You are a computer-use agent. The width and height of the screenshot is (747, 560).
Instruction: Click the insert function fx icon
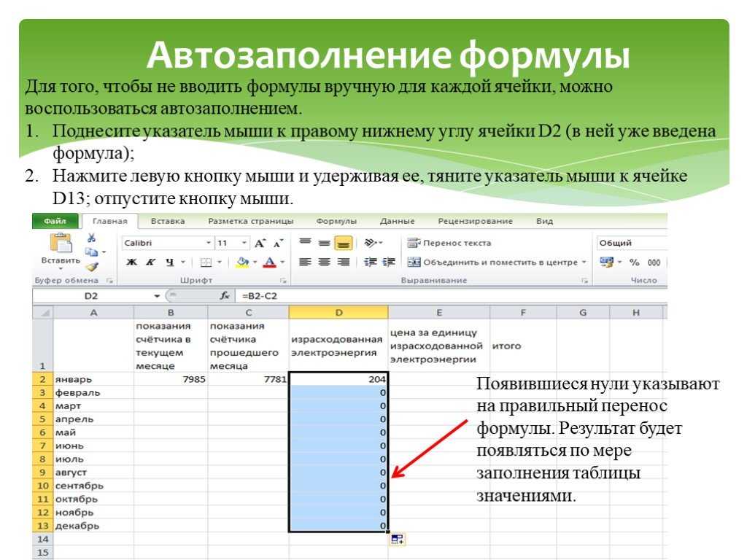[x=225, y=296]
